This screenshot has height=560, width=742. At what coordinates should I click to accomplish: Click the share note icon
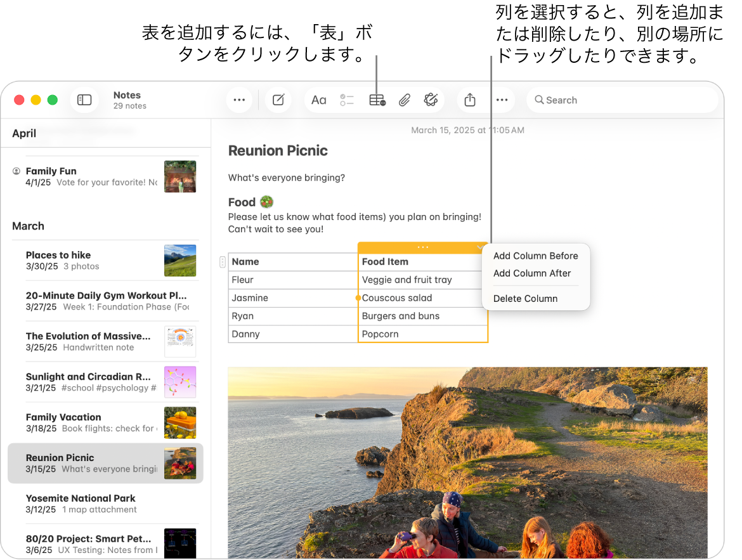(469, 100)
